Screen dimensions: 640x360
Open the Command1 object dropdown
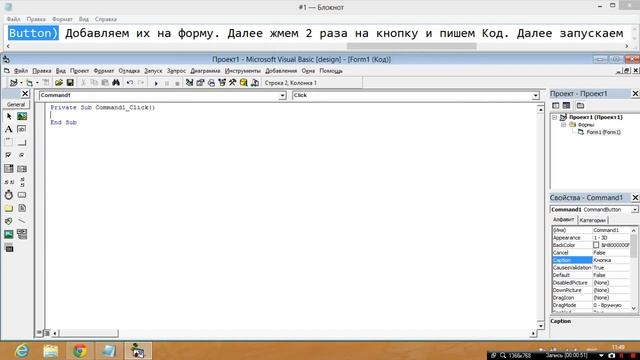click(282, 96)
